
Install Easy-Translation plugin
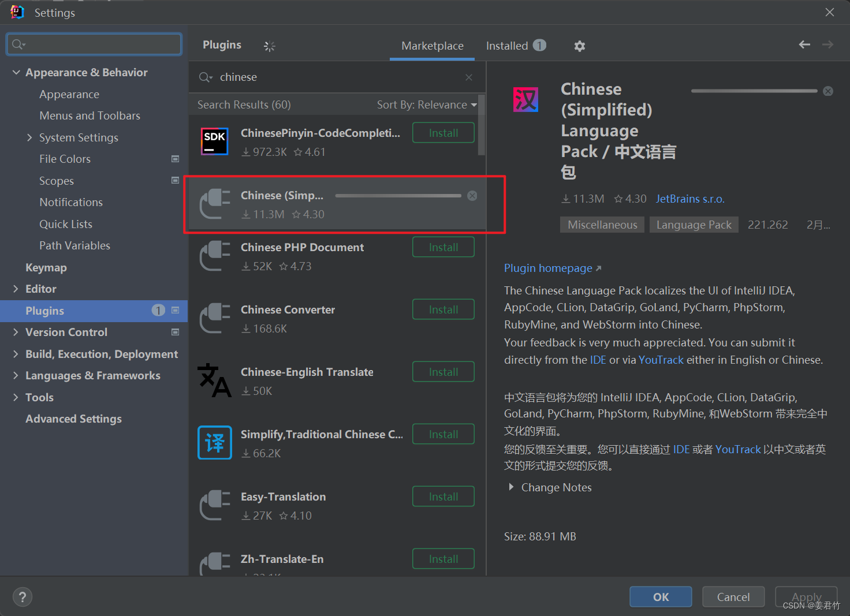coord(443,496)
